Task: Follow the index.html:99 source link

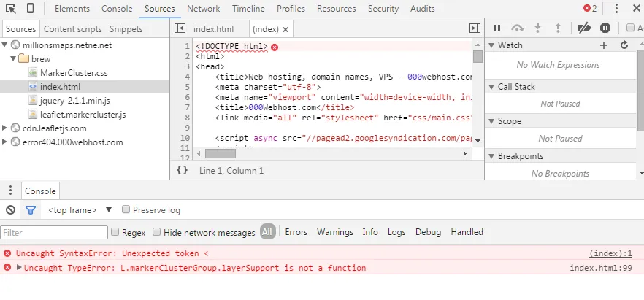Action: coord(601,268)
